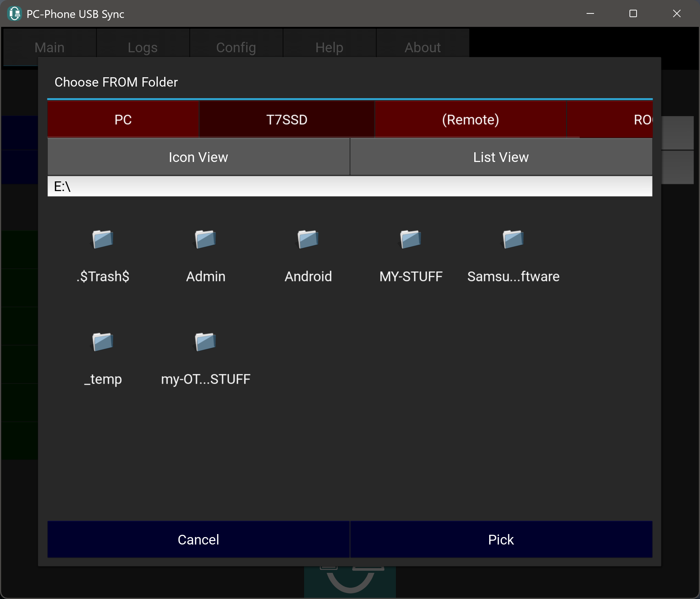The height and width of the screenshot is (599, 700).
Task: Select the PC drive tab
Action: pos(123,119)
